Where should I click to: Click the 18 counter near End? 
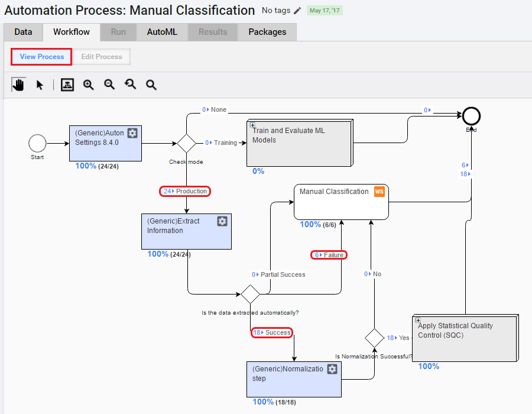coord(465,174)
